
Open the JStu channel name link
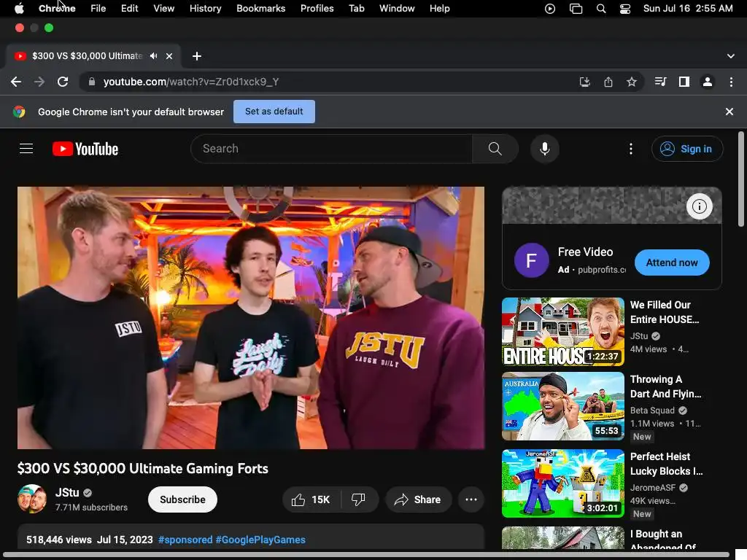click(67, 492)
